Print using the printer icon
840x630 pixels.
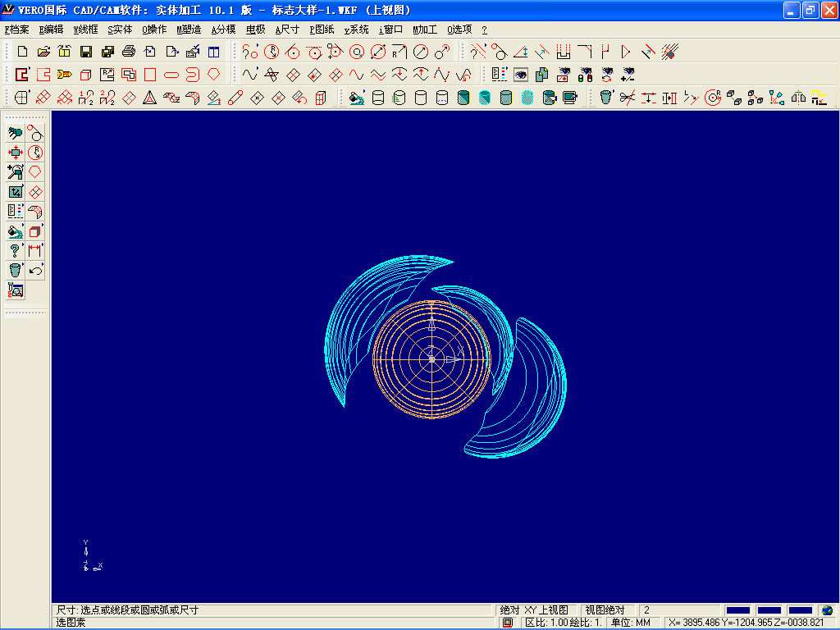129,52
